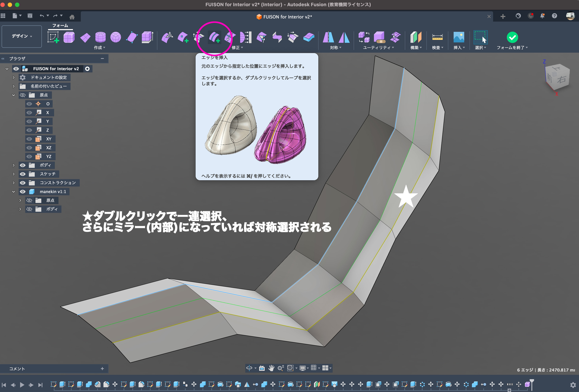This screenshot has width=579, height=392.
Task: Collapse the manekin v1:1 component
Action: point(14,192)
